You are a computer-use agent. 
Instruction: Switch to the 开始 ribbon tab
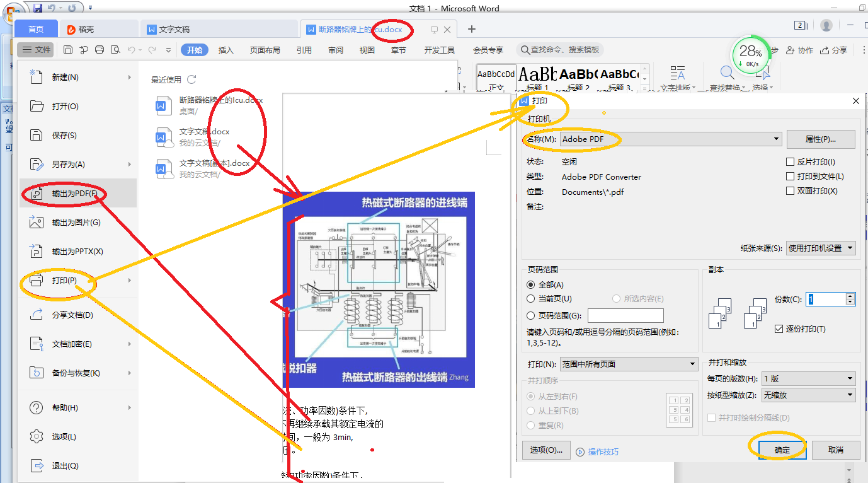(x=195, y=50)
